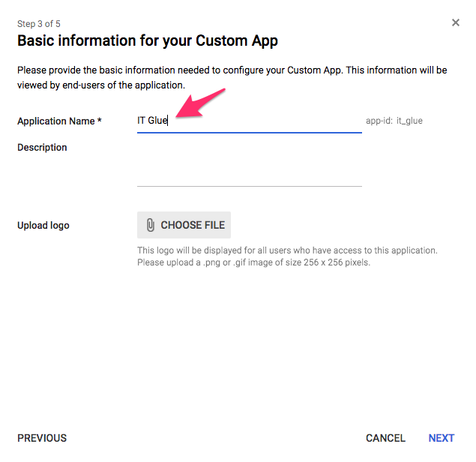Click the required asterisk beside Application Name
Screen dimensions: 476x462
click(100, 121)
